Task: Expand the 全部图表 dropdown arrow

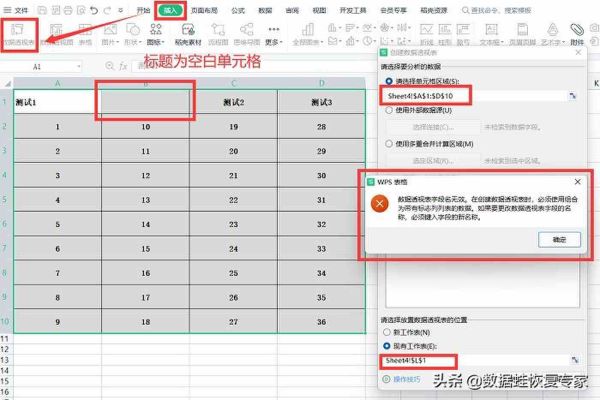Action: click(322, 42)
